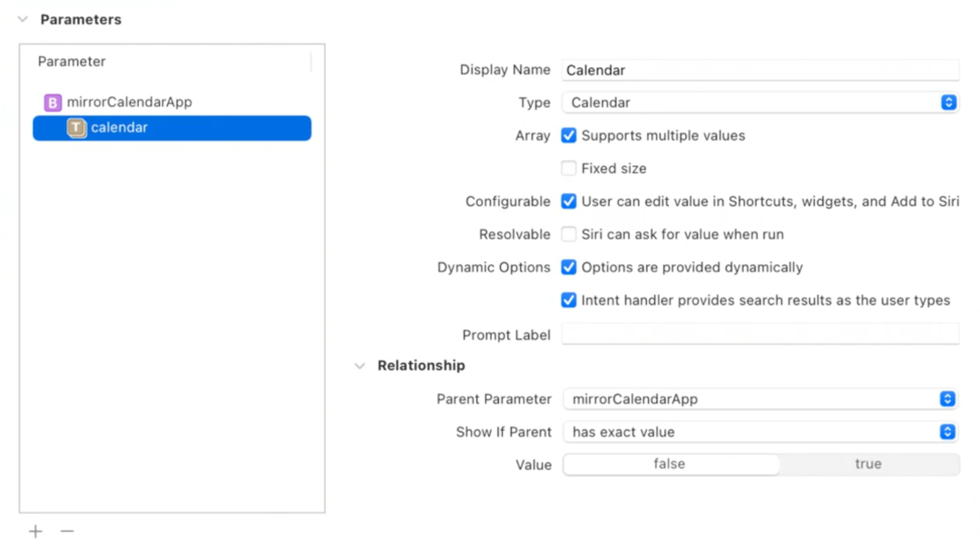The width and height of the screenshot is (980, 551).
Task: Uncheck Options are provided dynamically
Action: pyautogui.click(x=569, y=267)
